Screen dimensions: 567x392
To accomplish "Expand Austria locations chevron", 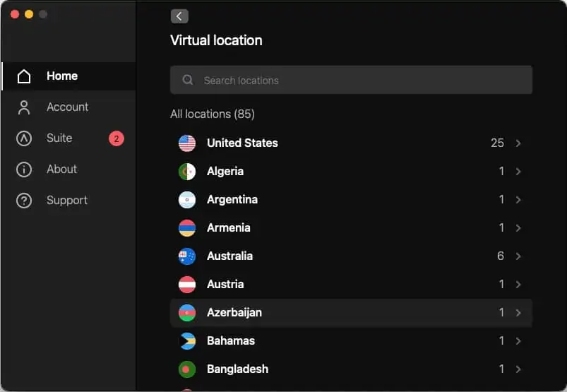I will pyautogui.click(x=518, y=284).
